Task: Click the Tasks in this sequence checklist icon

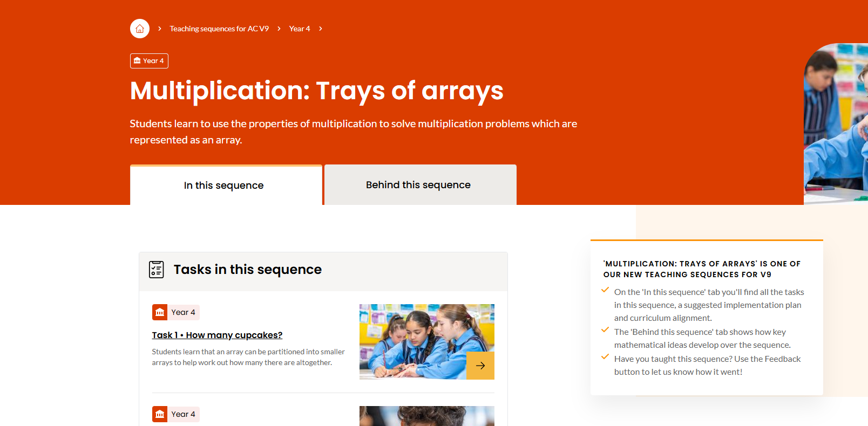Action: pyautogui.click(x=157, y=269)
